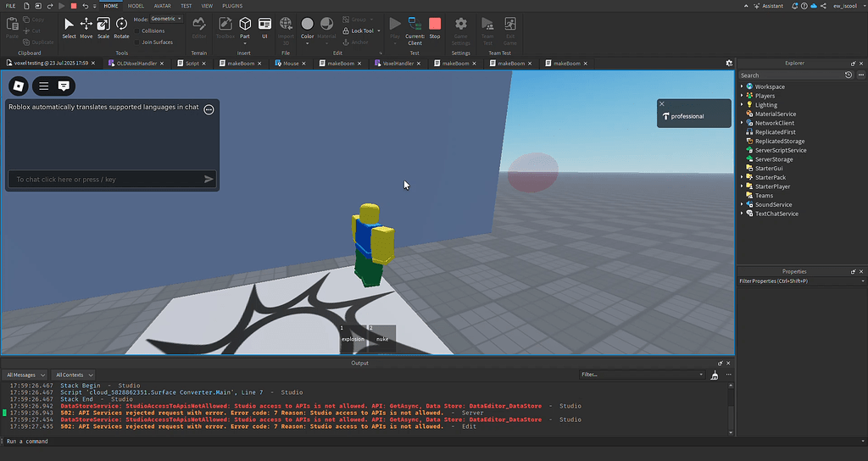Expand the Workspace node in Explorer
Viewport: 868px width, 461px height.
[742, 86]
